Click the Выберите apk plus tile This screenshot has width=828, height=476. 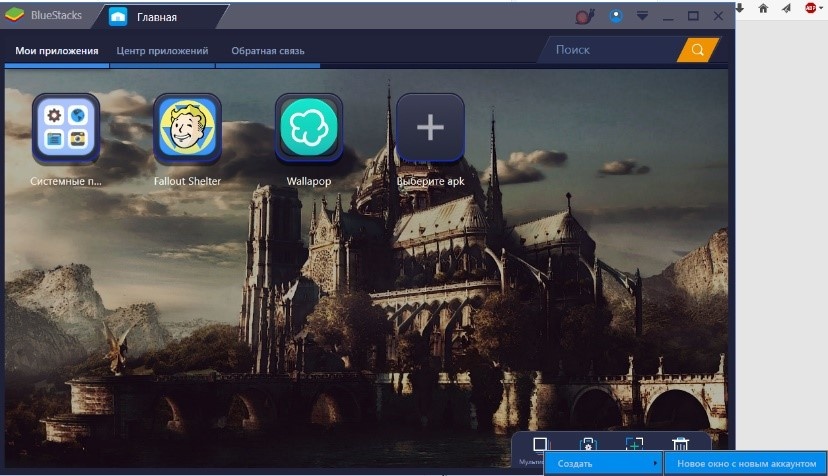430,128
